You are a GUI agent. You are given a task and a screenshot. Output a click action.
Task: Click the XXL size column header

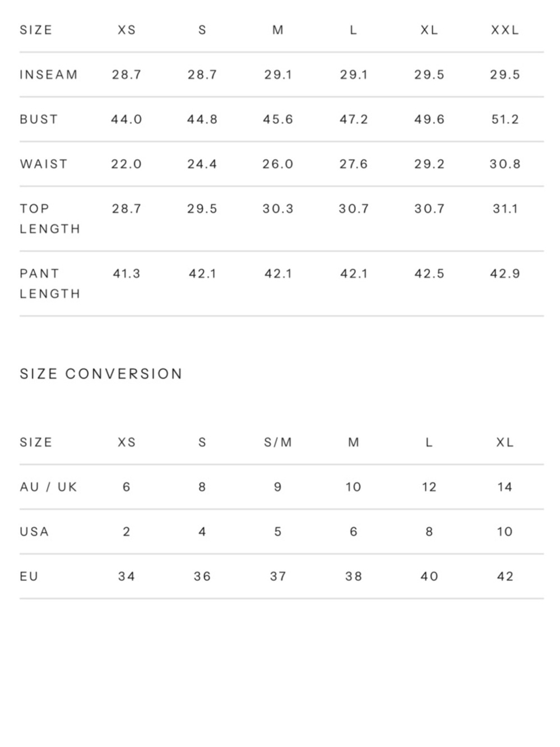[505, 30]
